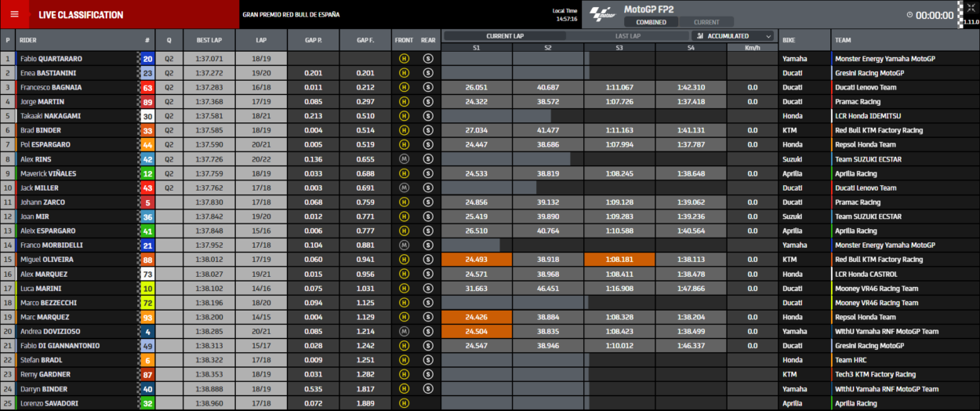Click number badge 93 for Marc Marquez
The width and height of the screenshot is (980, 411).
147,318
